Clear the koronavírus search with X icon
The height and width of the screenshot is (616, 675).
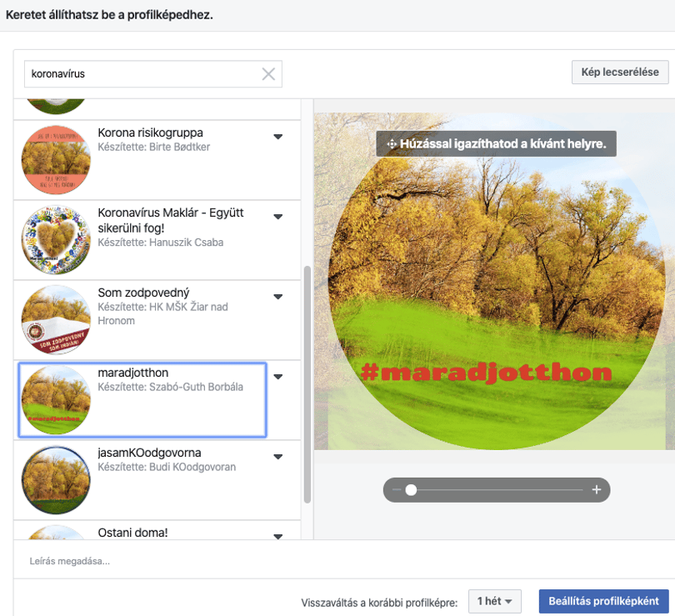click(x=268, y=74)
